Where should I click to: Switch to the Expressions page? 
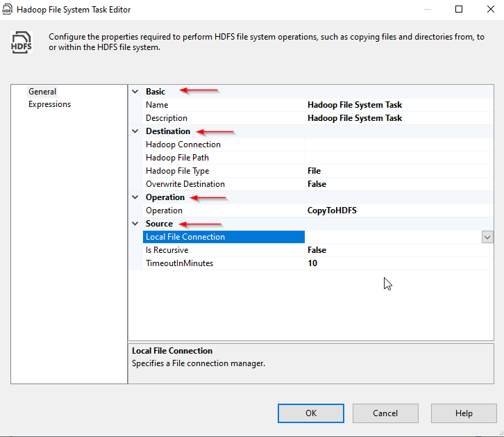click(49, 104)
